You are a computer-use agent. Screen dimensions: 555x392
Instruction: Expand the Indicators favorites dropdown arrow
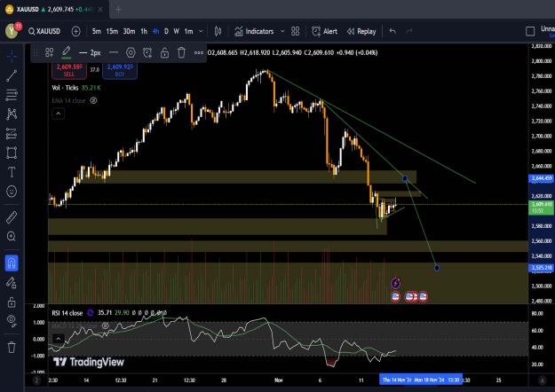click(282, 31)
